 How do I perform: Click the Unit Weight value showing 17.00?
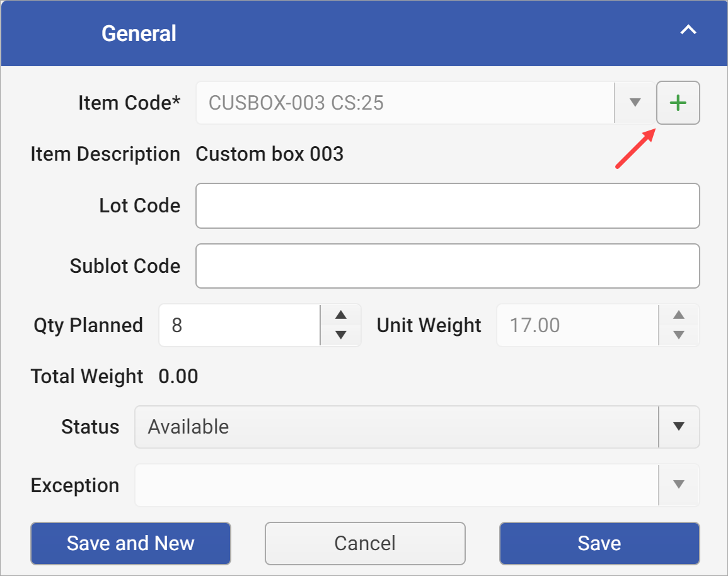(577, 325)
